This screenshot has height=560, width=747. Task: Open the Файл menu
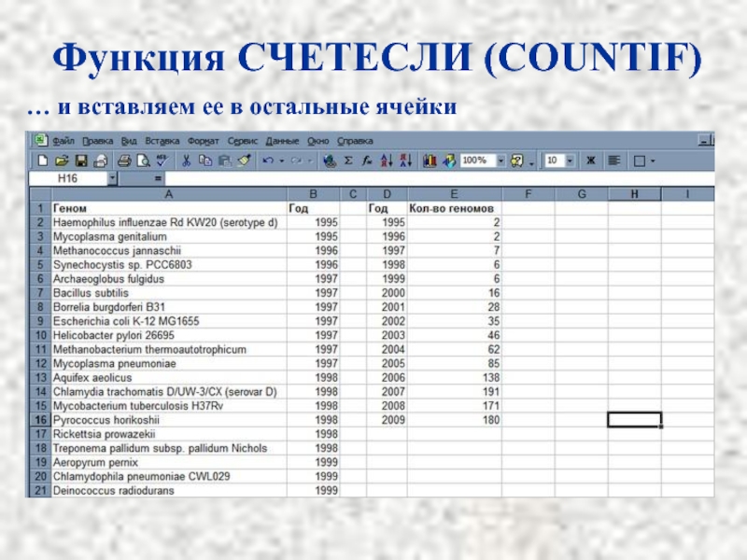[x=63, y=141]
